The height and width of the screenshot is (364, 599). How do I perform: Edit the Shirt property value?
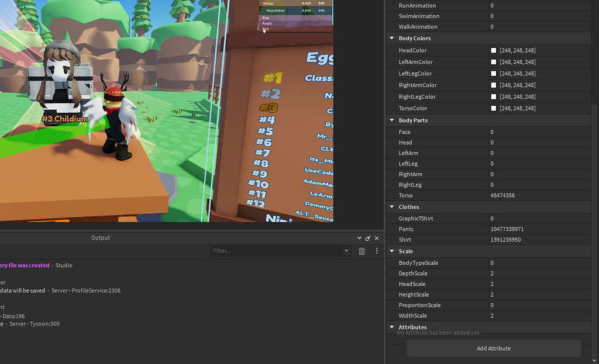(x=526, y=240)
